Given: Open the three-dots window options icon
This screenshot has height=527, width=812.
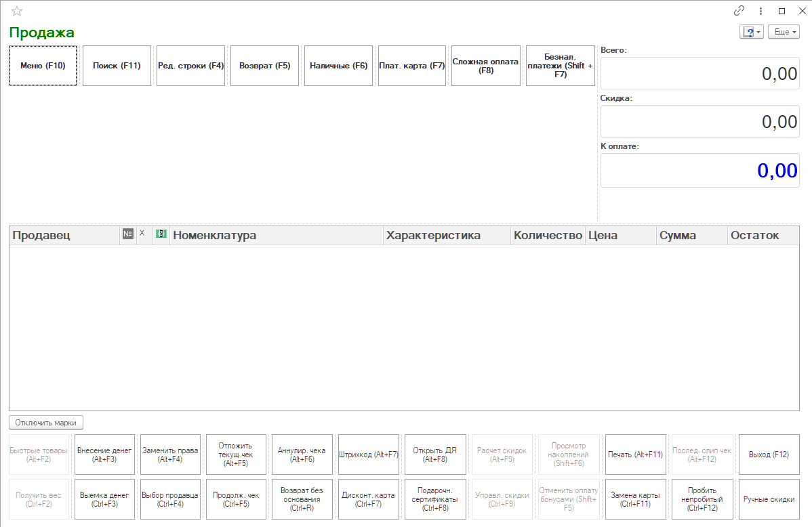Looking at the screenshot, I should click(x=760, y=11).
